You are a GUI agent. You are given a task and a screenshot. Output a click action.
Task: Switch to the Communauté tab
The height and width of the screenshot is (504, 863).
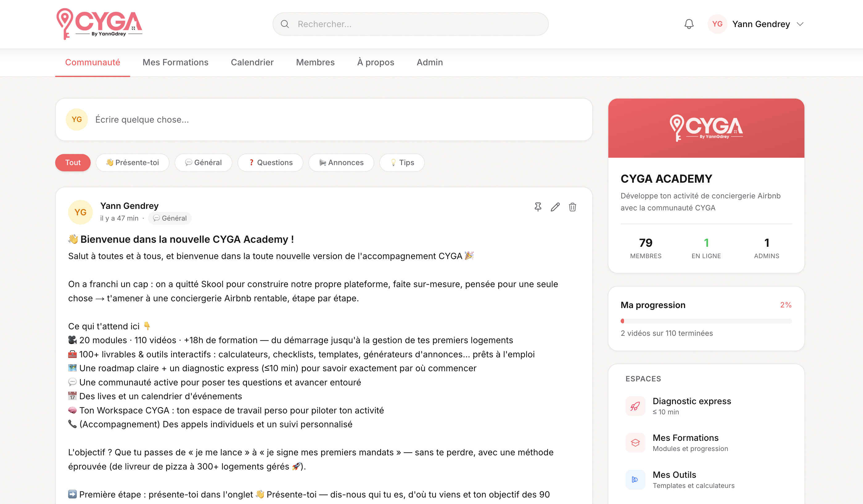(x=92, y=62)
